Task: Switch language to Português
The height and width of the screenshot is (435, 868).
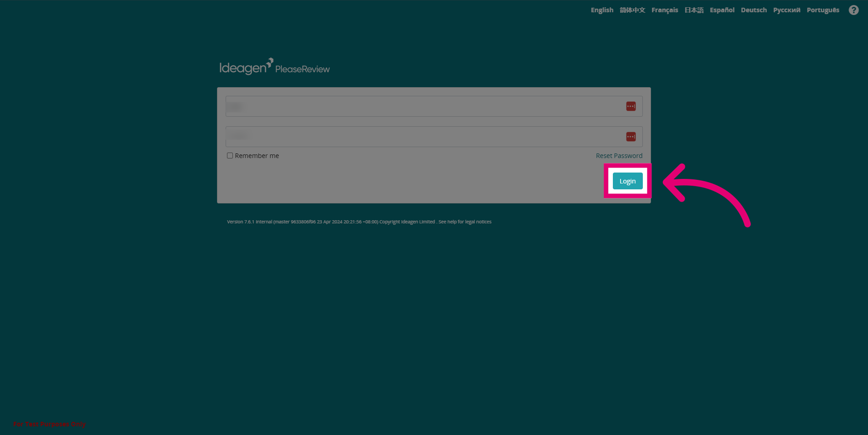Action: tap(823, 10)
